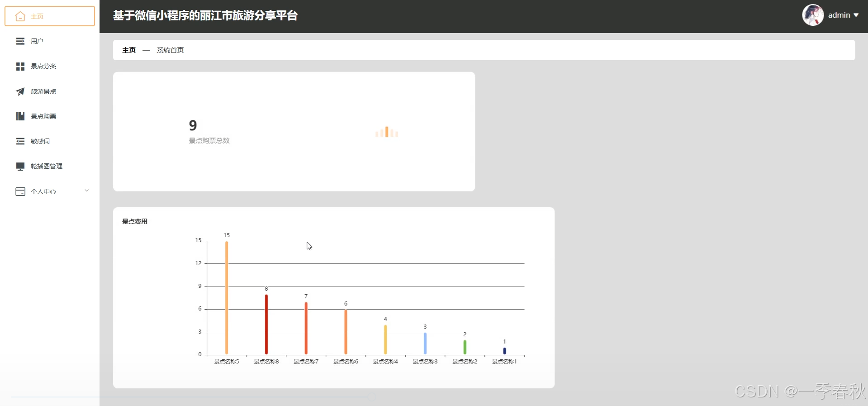The image size is (868, 406).
Task: Click the 轮播图管理 monitor icon
Action: point(20,167)
